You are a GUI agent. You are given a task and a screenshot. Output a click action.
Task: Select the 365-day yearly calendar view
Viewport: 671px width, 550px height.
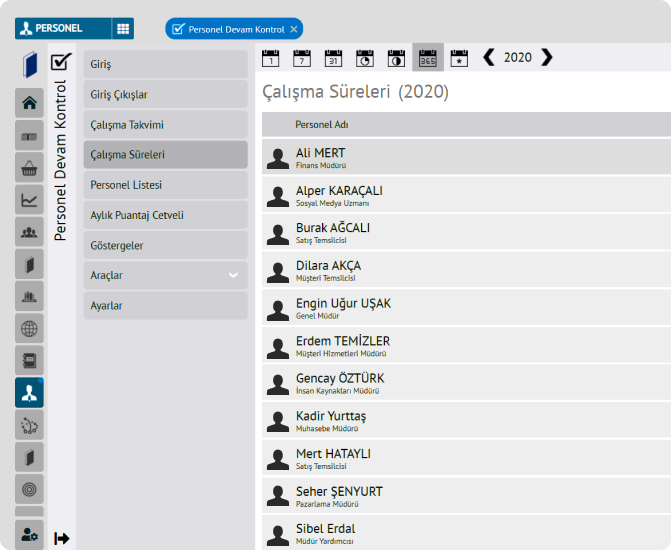coord(428,58)
